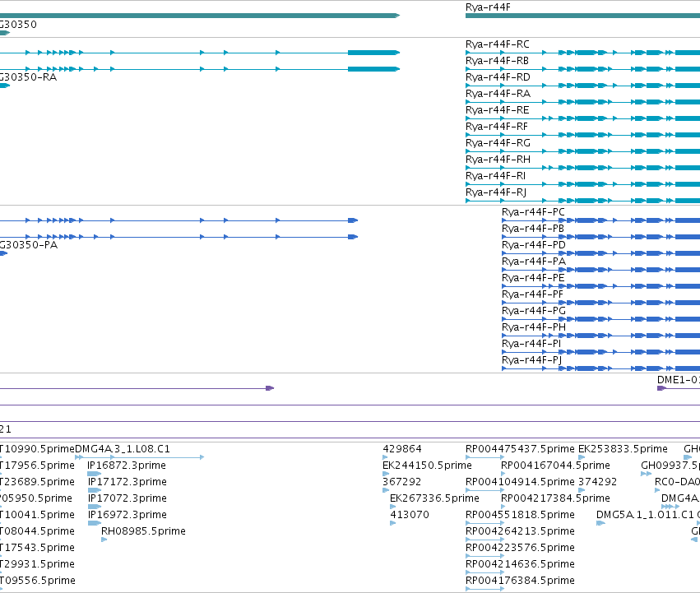The width and height of the screenshot is (700, 593).
Task: Click EST RP004104914.5prime
Action: (520, 482)
